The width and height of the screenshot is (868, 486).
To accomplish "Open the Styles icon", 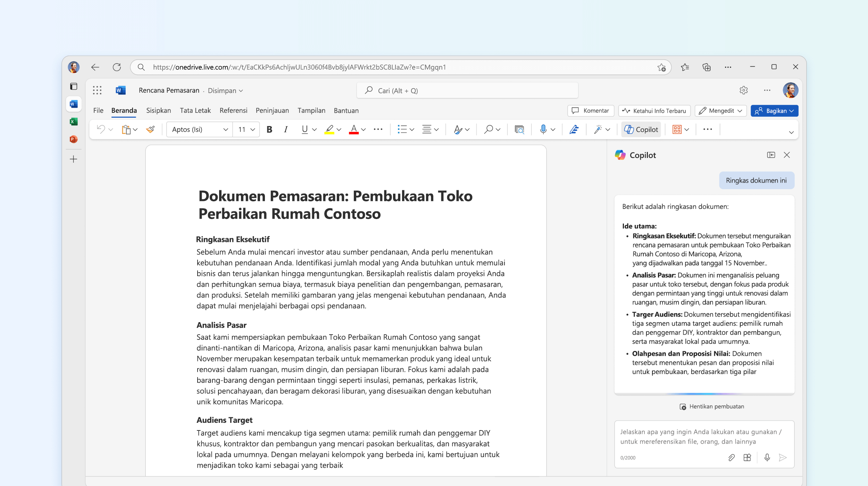I will coord(458,129).
